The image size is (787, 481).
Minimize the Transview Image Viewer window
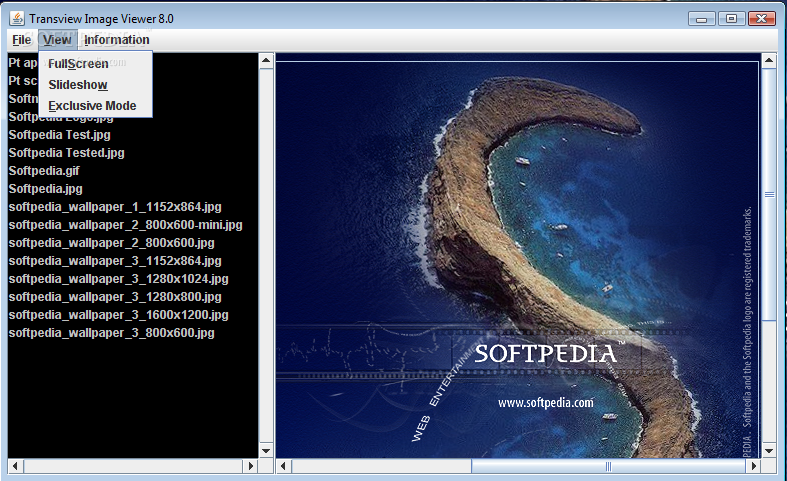(x=702, y=19)
